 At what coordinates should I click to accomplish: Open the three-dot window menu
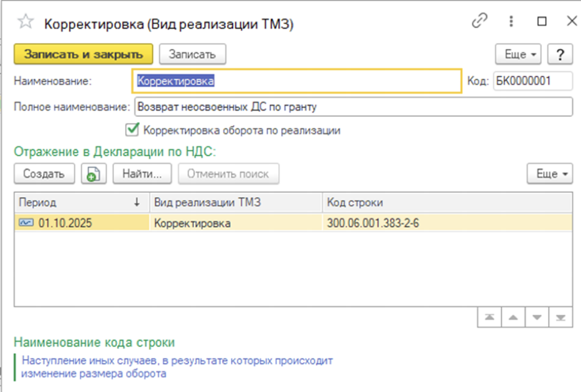511,22
